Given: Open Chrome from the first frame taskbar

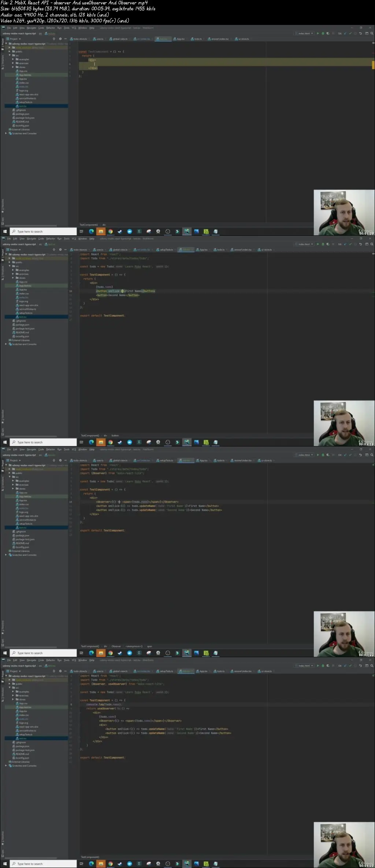Looking at the screenshot, I should (x=110, y=232).
